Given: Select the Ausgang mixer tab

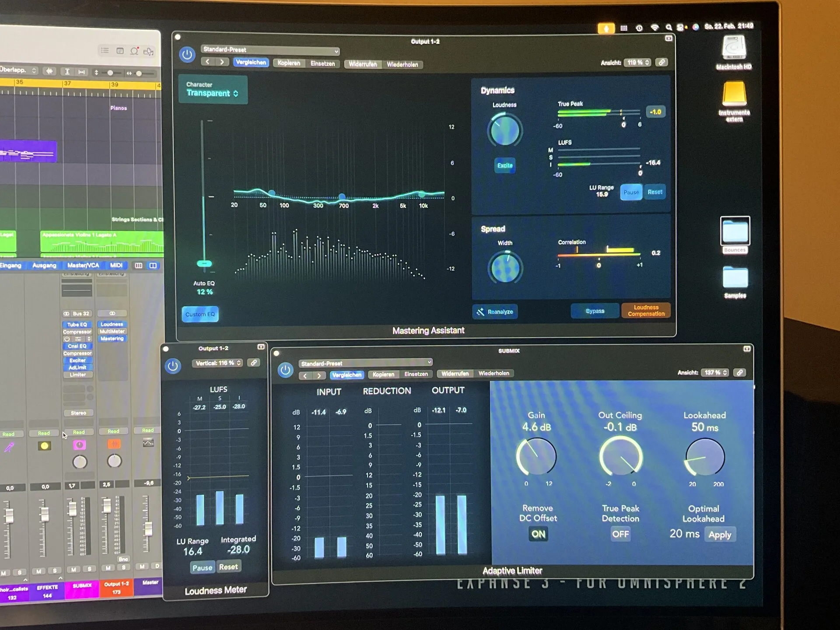Looking at the screenshot, I should (44, 265).
